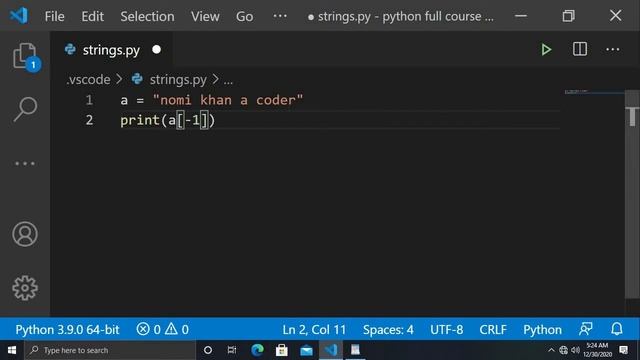Close unsaved strings.py tab via dot
Image resolution: width=640 pixels, height=360 pixels.
(x=156, y=50)
